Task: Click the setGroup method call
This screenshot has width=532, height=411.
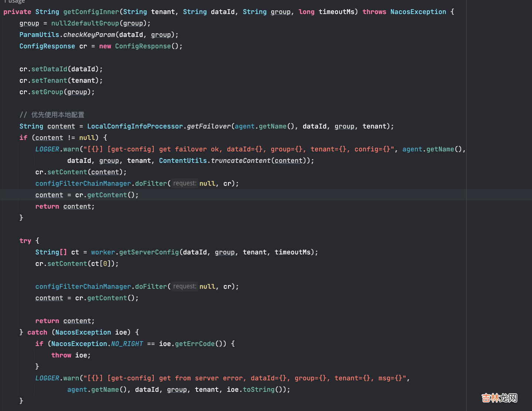Action: [x=47, y=92]
